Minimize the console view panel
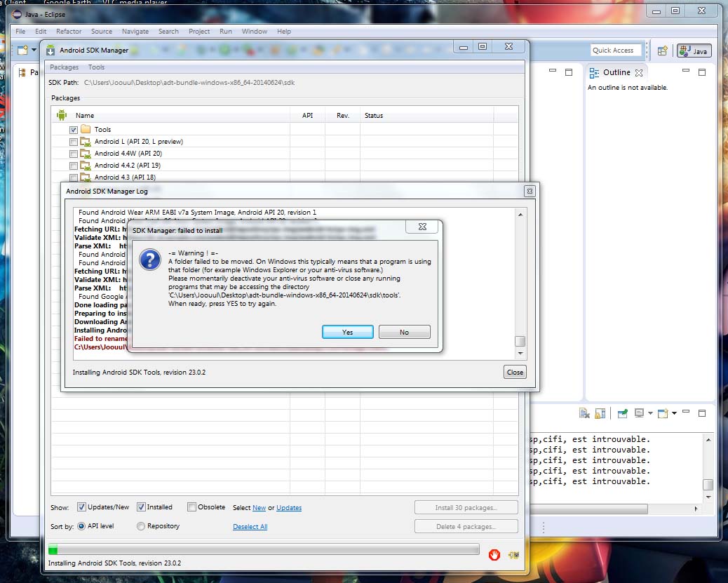The height and width of the screenshot is (583, 728). click(686, 412)
